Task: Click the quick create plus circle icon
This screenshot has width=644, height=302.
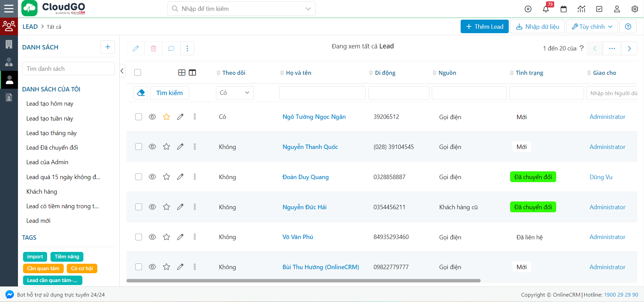Action: (528, 9)
